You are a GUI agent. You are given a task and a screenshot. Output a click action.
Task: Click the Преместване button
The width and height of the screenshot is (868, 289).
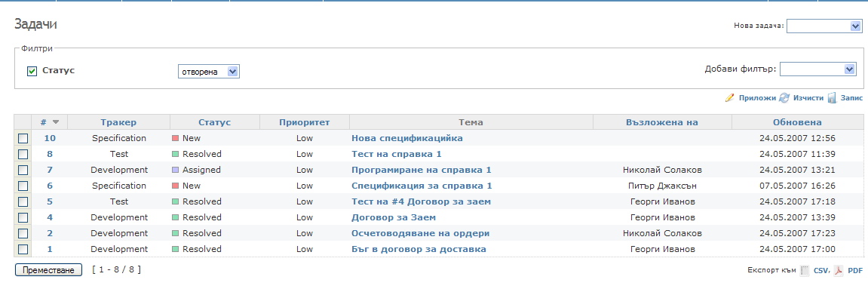[49, 270]
